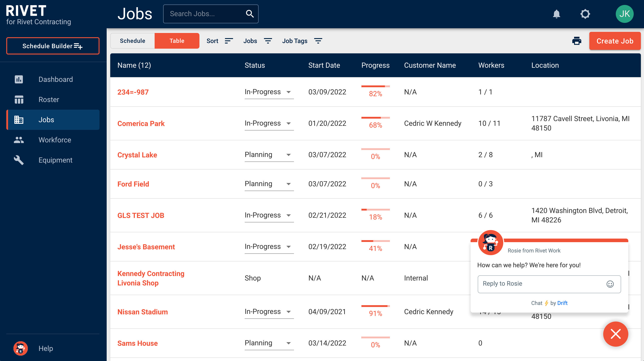Click the Schedule Builder button

click(x=53, y=46)
